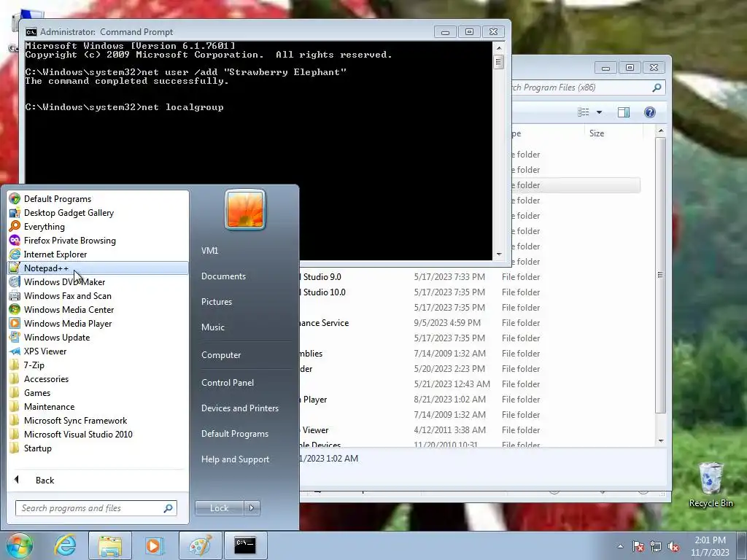This screenshot has width=747, height=560.
Task: Expand the 7-Zip folder
Action: point(98,365)
